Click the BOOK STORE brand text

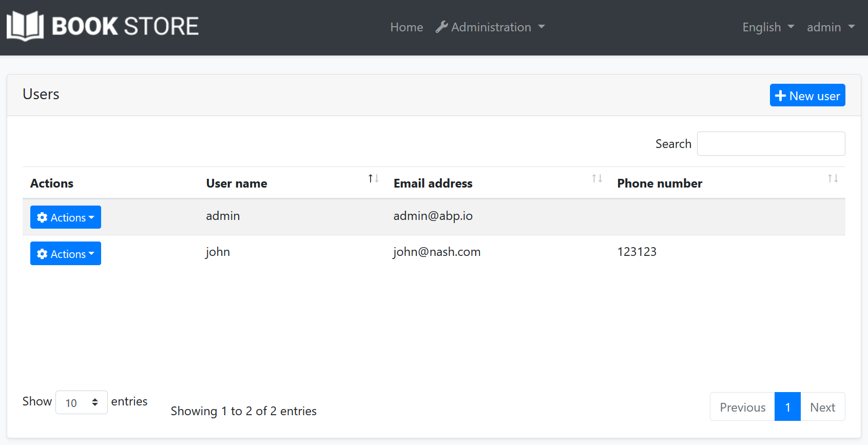[125, 26]
